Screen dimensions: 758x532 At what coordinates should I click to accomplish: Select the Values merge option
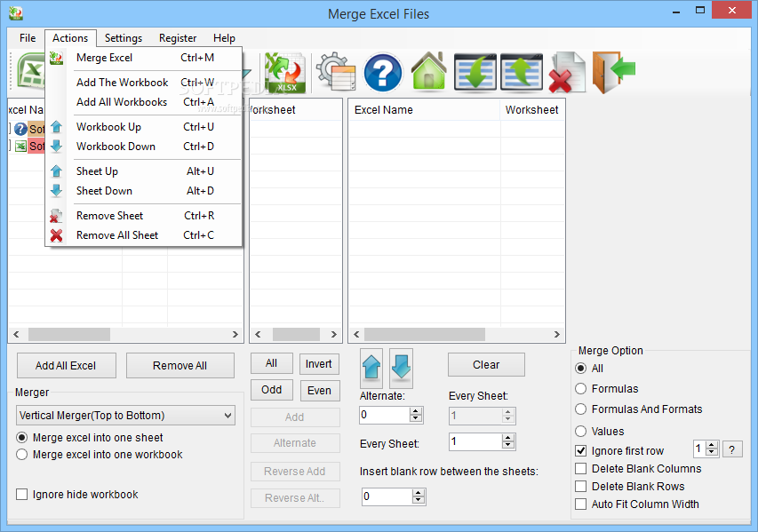click(x=581, y=431)
